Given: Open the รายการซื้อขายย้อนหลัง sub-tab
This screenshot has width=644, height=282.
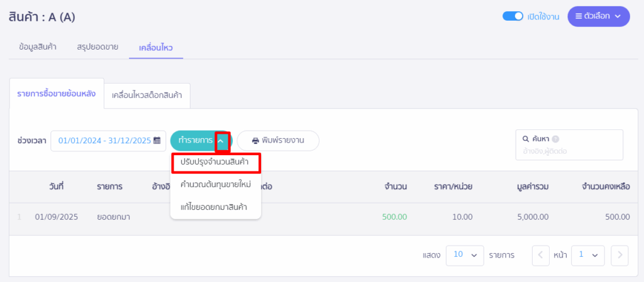Looking at the screenshot, I should [x=57, y=94].
